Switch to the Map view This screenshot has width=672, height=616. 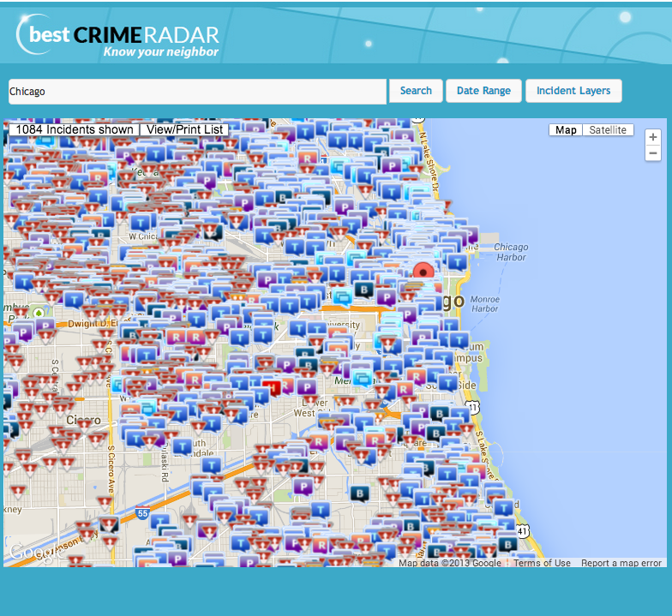(x=566, y=130)
